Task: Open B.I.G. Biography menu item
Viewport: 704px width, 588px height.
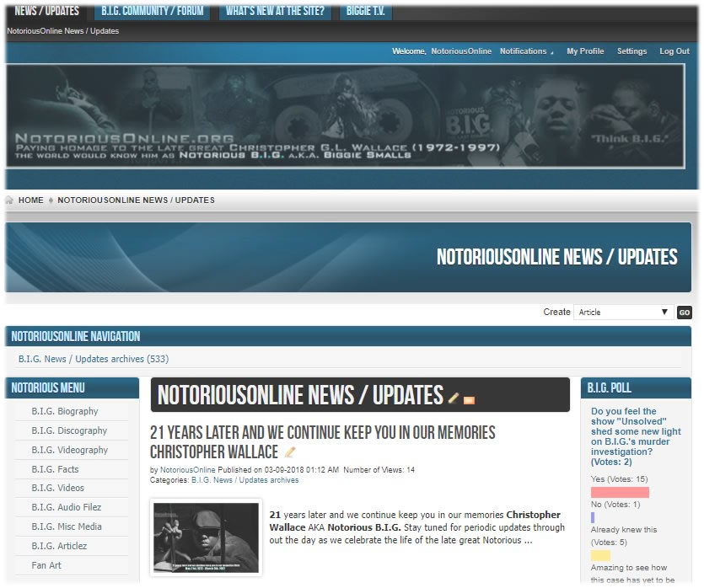Action: 65,411
